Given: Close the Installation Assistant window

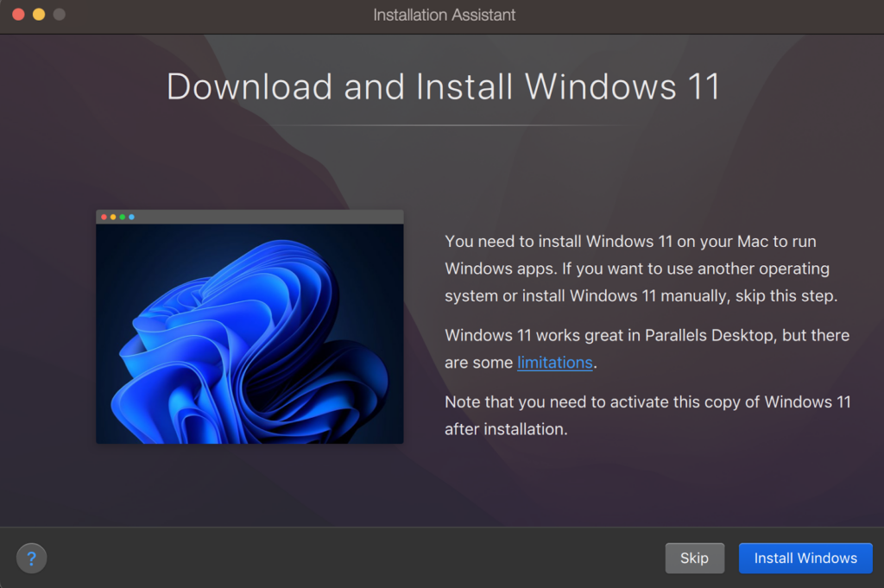Looking at the screenshot, I should 19,14.
